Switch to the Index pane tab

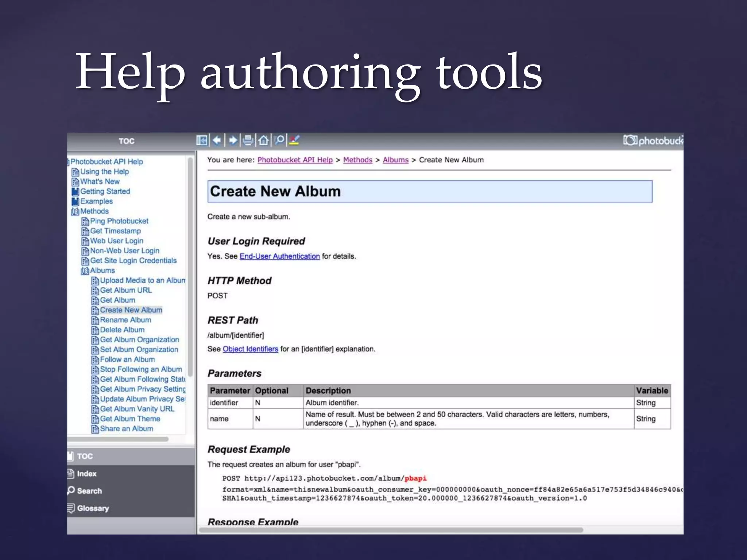(x=87, y=474)
